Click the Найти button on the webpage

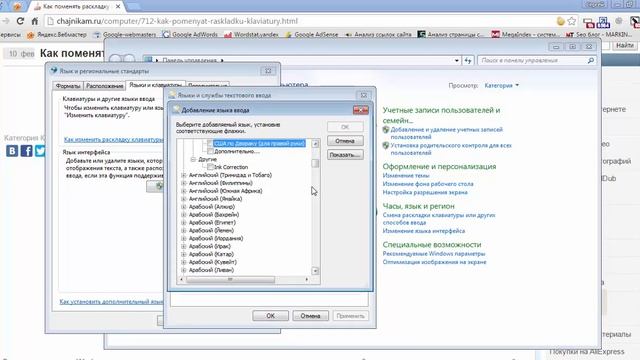(624, 45)
